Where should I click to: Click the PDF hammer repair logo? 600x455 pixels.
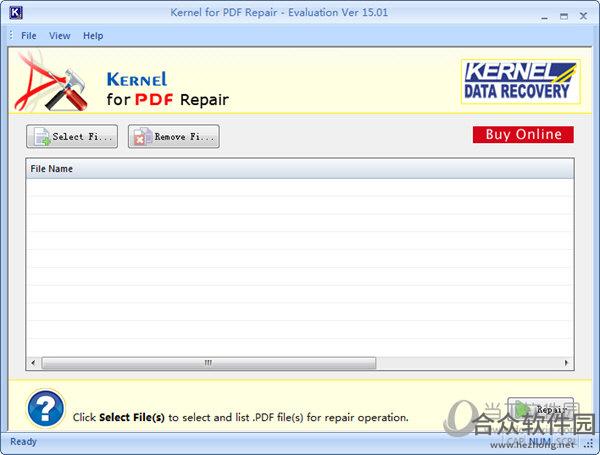tap(52, 82)
